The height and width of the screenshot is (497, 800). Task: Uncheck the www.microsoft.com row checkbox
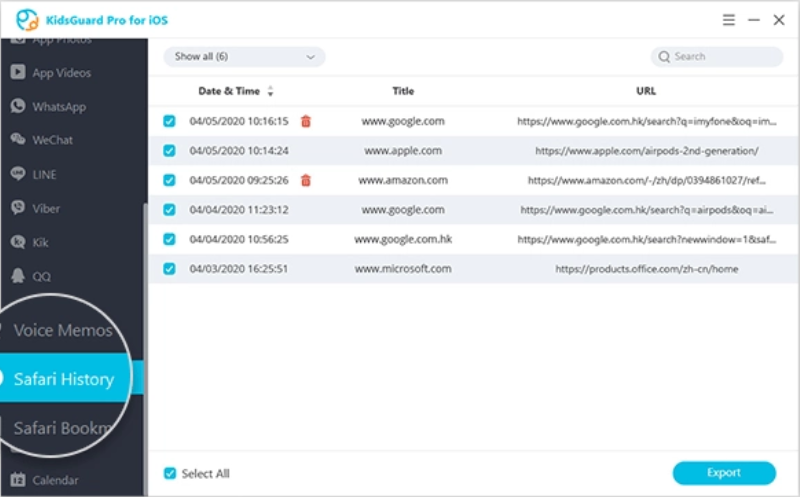tap(169, 268)
